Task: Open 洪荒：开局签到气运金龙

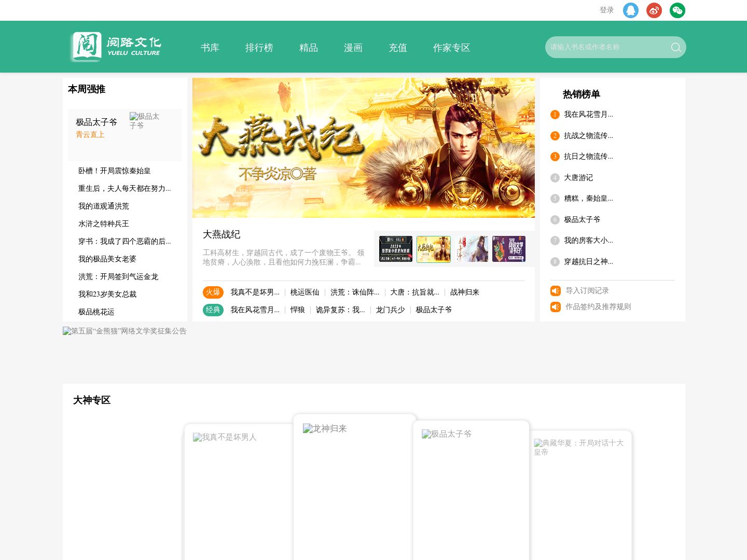Action: [x=118, y=276]
